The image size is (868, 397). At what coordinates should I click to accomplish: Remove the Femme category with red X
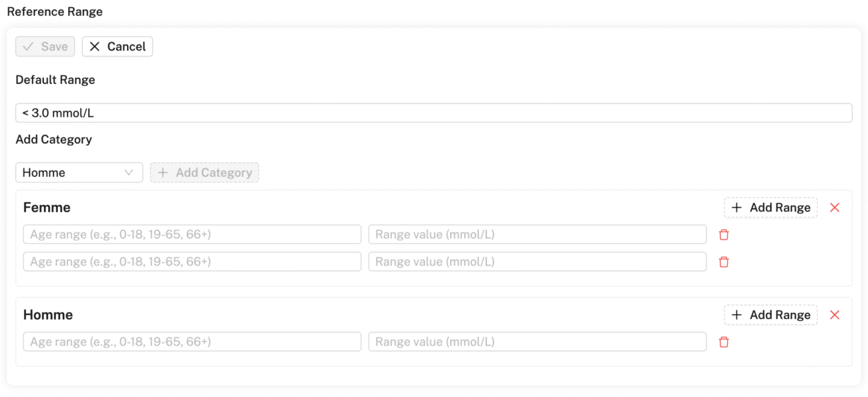pos(835,208)
